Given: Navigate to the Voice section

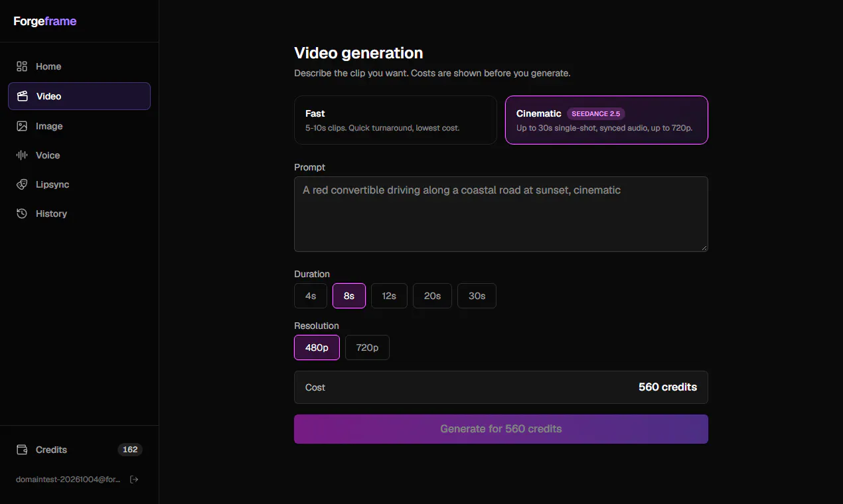Looking at the screenshot, I should click(x=79, y=155).
